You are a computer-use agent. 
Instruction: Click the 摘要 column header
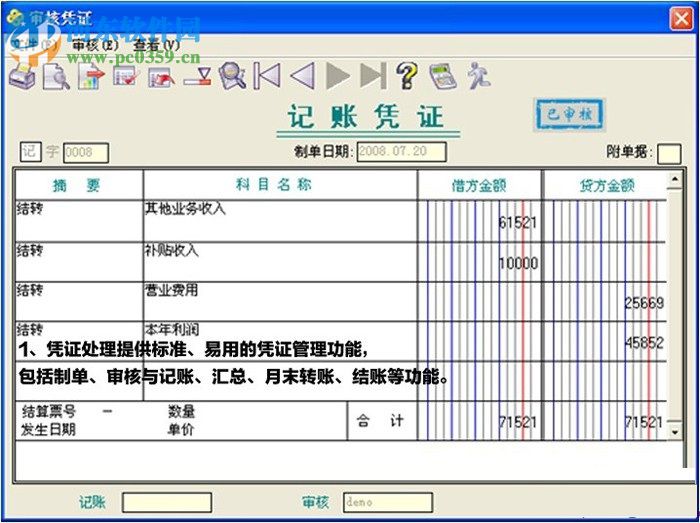pos(77,186)
